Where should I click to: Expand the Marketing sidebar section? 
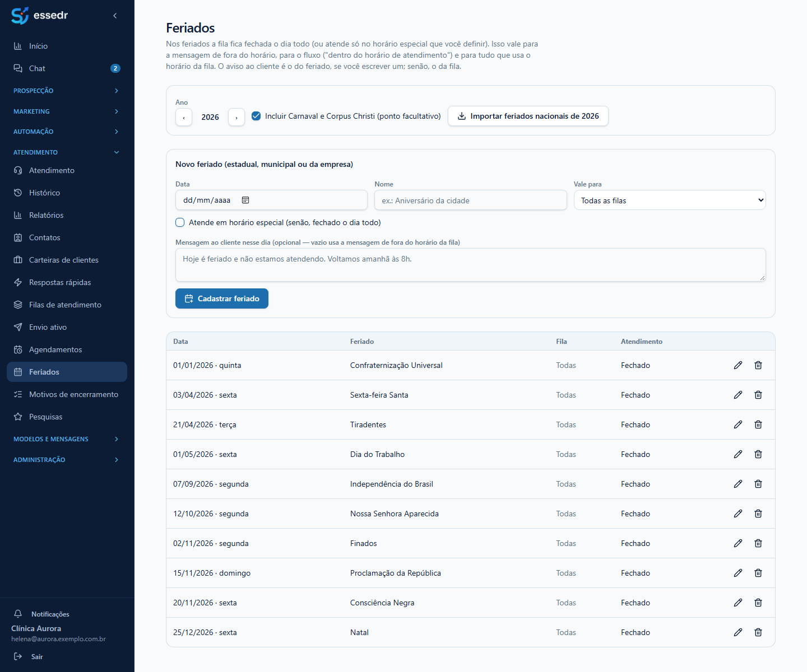(67, 111)
